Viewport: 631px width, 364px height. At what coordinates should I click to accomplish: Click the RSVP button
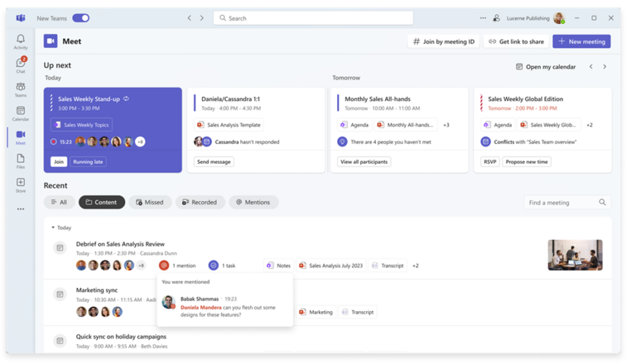[490, 162]
